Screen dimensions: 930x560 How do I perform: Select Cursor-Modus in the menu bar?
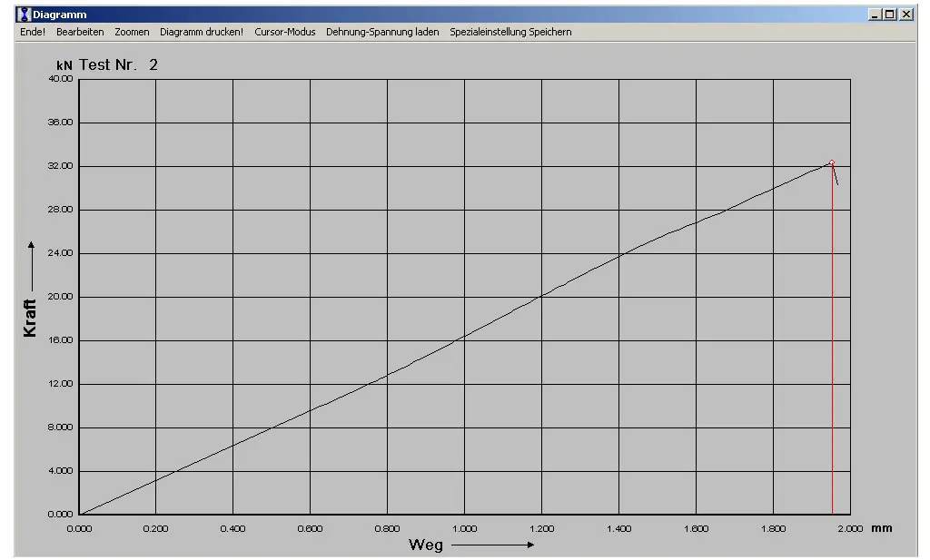coord(285,32)
